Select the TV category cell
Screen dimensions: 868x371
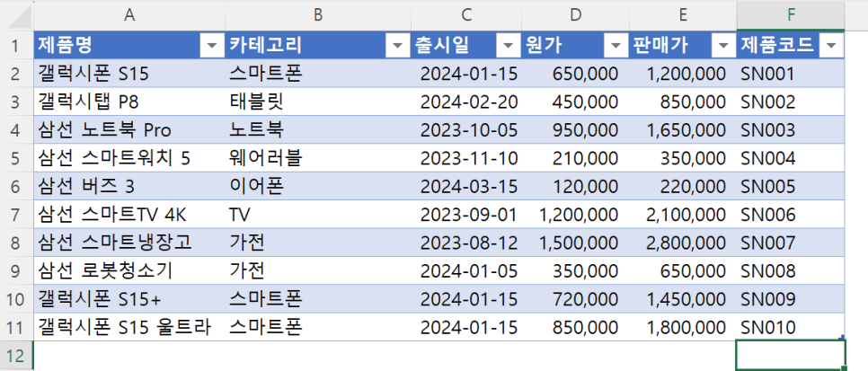(318, 215)
